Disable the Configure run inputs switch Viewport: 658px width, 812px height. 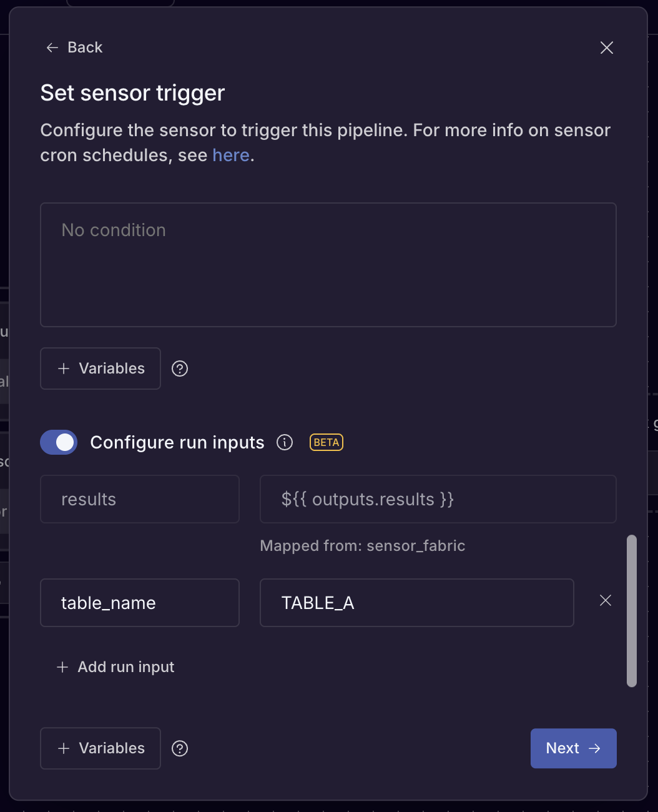(x=59, y=442)
